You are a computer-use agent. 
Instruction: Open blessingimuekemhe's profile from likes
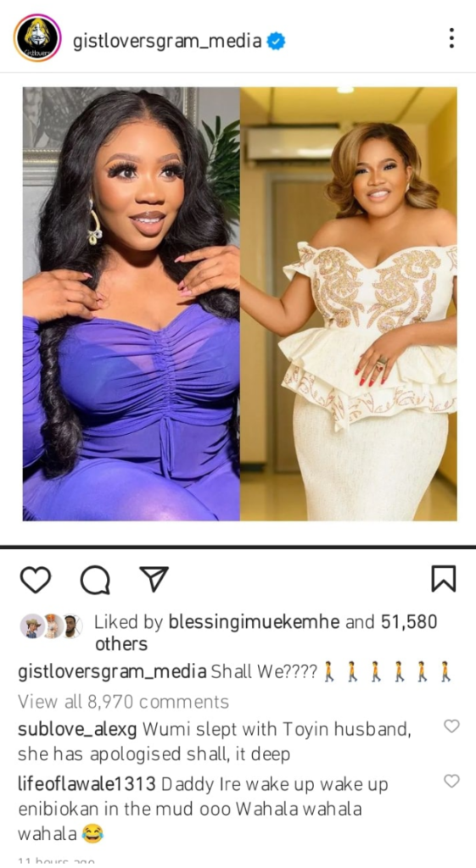coord(254,621)
